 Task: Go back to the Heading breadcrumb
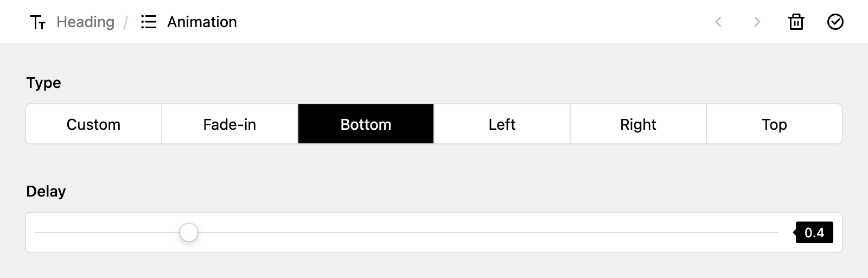point(85,22)
